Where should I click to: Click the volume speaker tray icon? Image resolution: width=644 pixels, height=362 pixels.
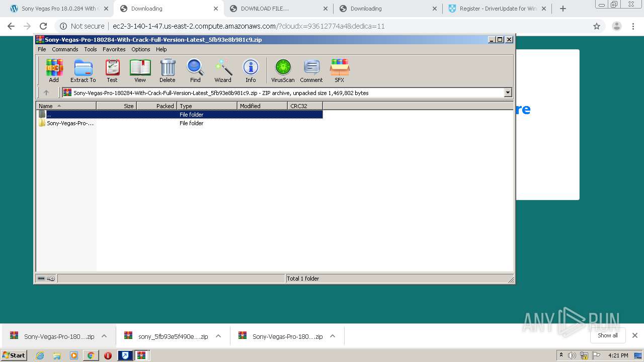pos(572,355)
